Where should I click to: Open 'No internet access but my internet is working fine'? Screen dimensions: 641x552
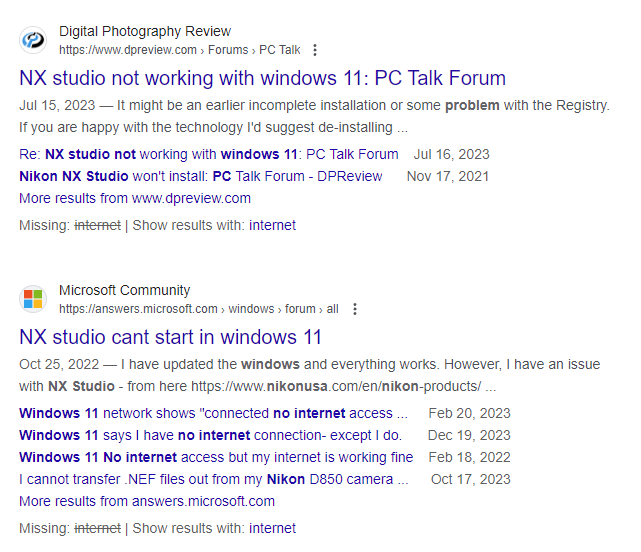216,457
